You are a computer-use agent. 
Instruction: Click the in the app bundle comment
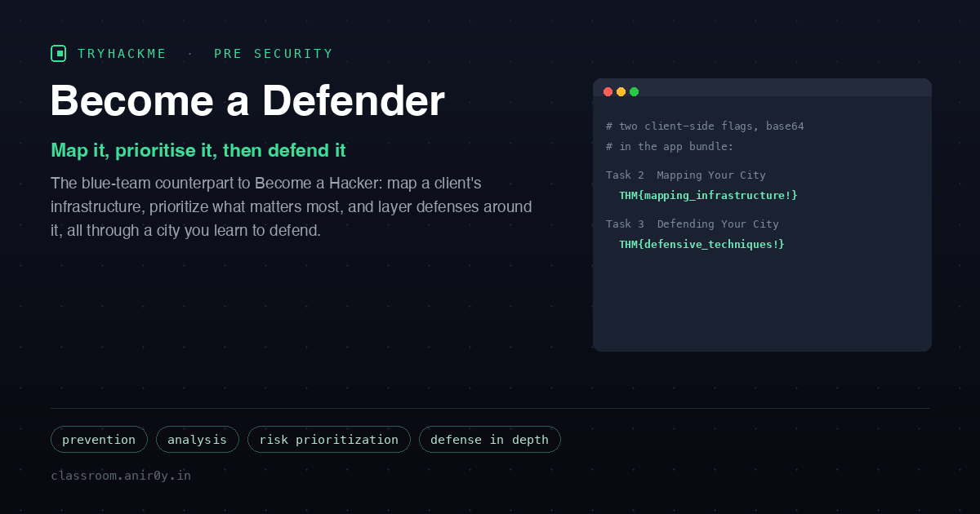[670, 147]
